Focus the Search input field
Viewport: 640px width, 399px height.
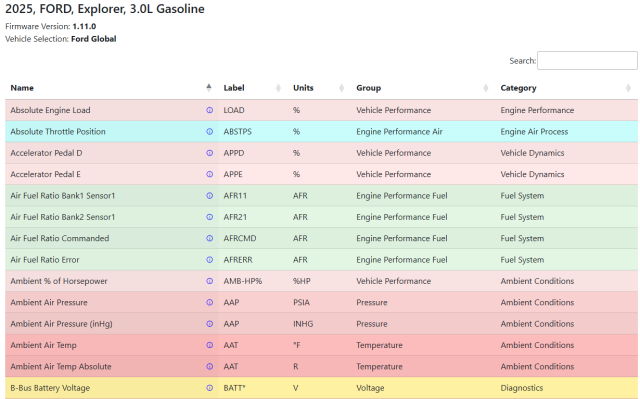pyautogui.click(x=587, y=61)
